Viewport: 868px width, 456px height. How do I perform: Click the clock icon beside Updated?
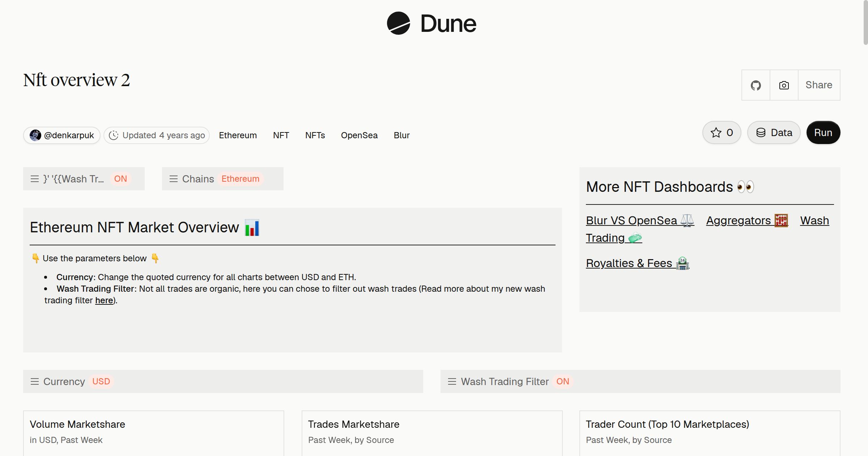[114, 135]
